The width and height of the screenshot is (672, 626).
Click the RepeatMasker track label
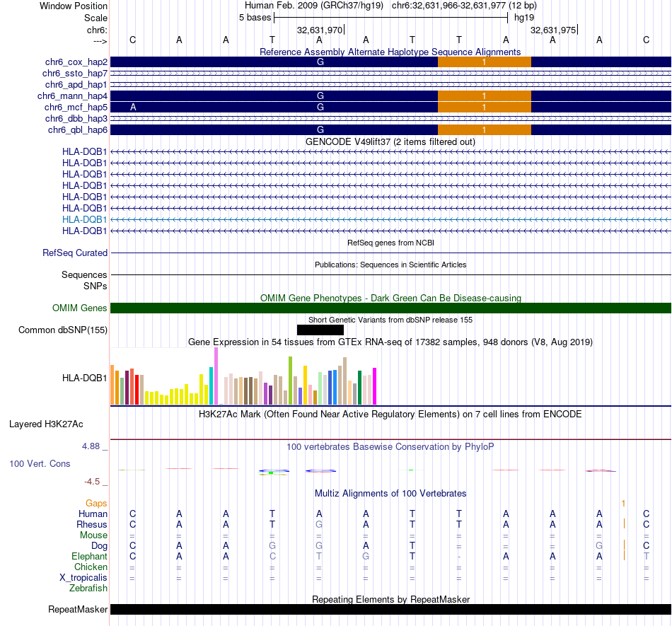point(78,609)
